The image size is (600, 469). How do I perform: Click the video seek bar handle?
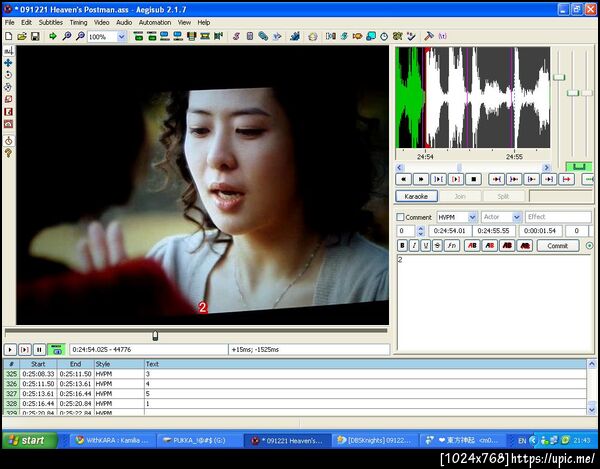(155, 336)
